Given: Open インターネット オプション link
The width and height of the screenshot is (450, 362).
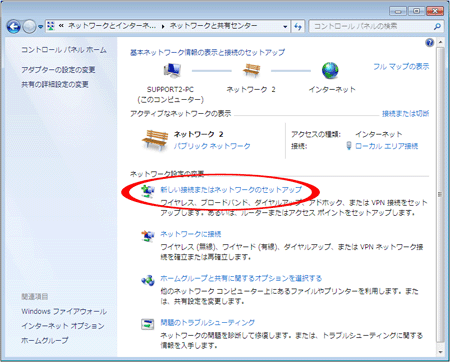Looking at the screenshot, I should point(63,326).
